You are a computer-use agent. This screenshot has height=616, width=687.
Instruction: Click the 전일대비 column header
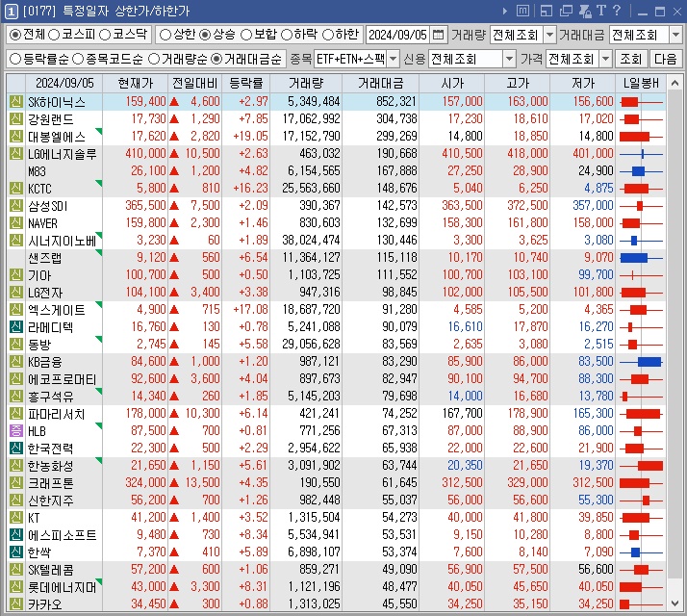[194, 84]
